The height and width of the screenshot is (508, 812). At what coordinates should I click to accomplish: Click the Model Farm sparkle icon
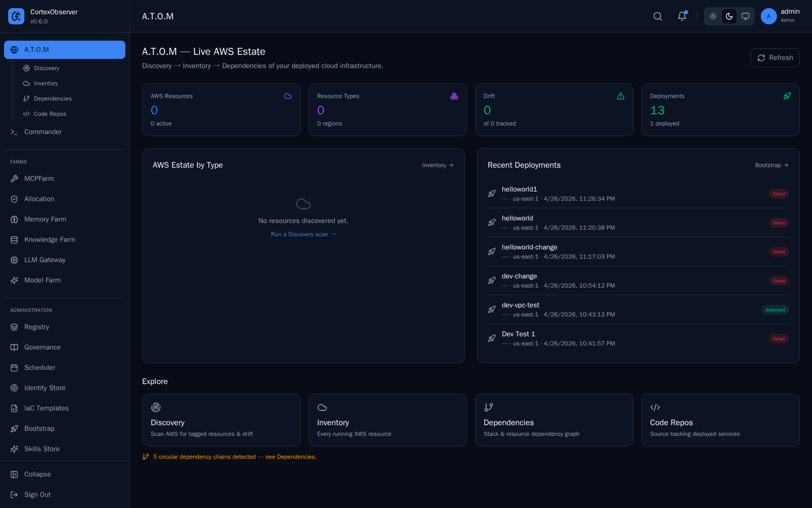tap(14, 280)
